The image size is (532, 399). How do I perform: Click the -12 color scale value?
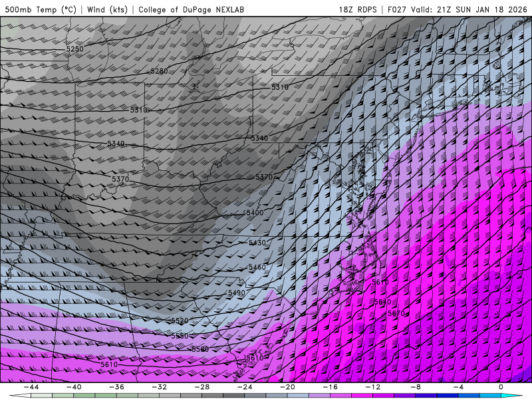pos(373,387)
